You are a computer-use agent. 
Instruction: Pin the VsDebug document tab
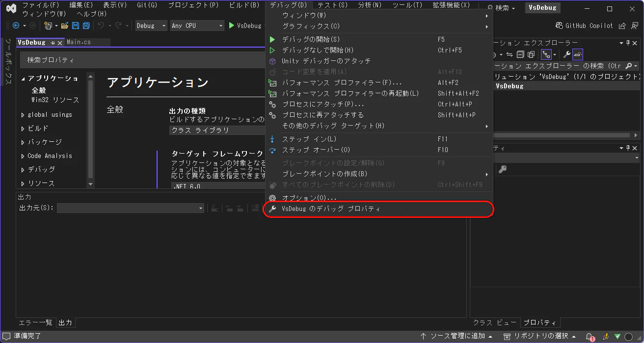[53, 43]
